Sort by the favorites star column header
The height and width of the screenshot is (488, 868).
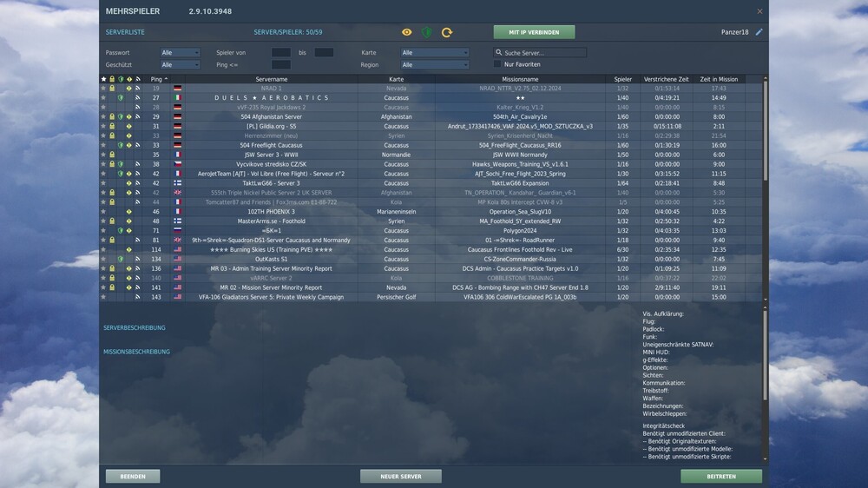click(103, 79)
